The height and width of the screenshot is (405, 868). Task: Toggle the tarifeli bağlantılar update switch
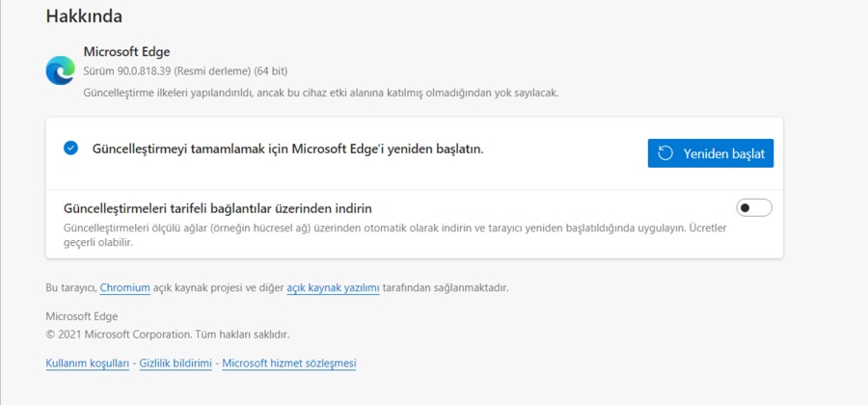754,208
